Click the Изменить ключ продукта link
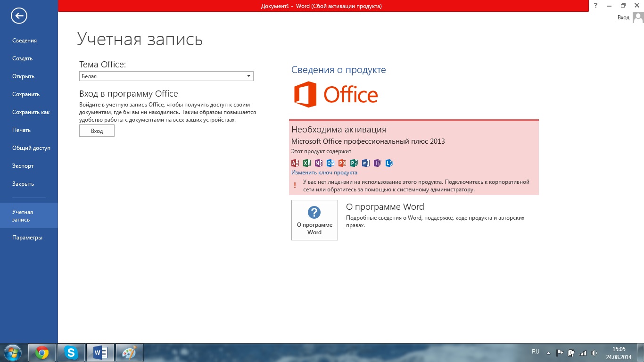 [324, 173]
